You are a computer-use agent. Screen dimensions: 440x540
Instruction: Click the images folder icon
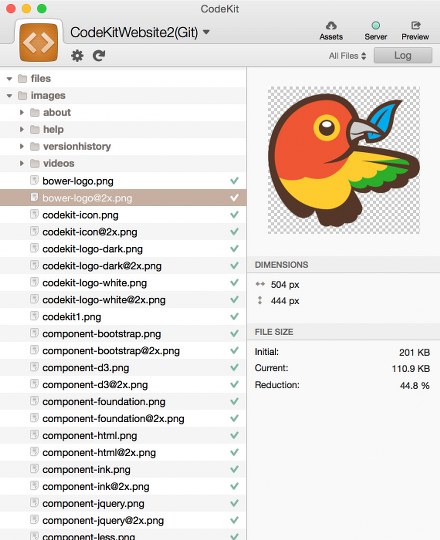point(22,95)
